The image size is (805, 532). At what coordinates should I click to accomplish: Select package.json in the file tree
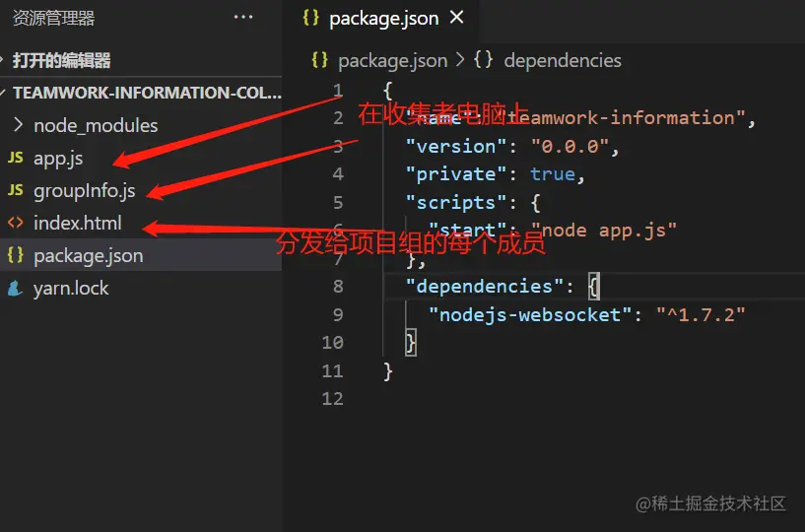(141, 255)
